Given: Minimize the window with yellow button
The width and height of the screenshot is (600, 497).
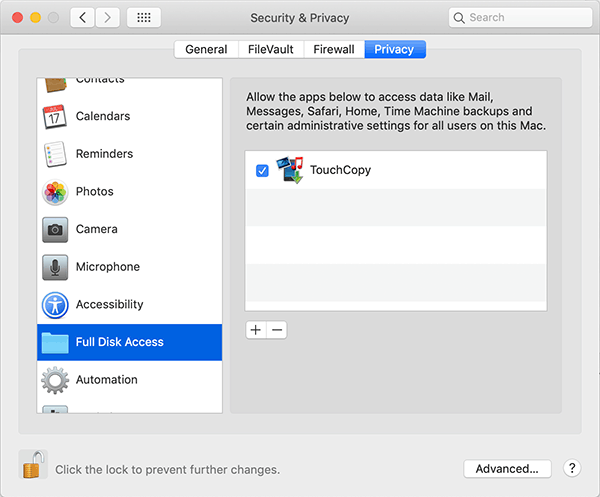Looking at the screenshot, I should point(36,18).
